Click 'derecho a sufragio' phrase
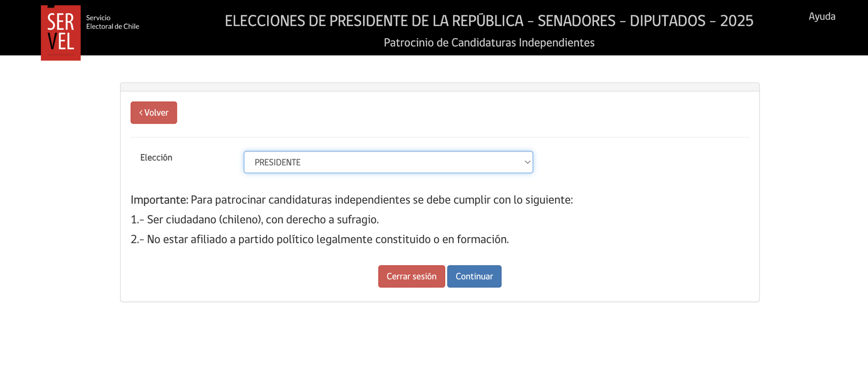The width and height of the screenshot is (868, 367). point(333,219)
